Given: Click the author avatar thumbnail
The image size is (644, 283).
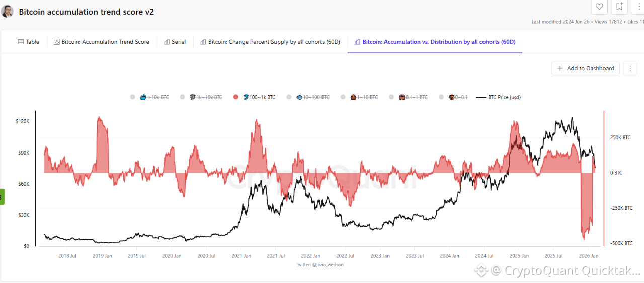Looking at the screenshot, I should point(8,11).
